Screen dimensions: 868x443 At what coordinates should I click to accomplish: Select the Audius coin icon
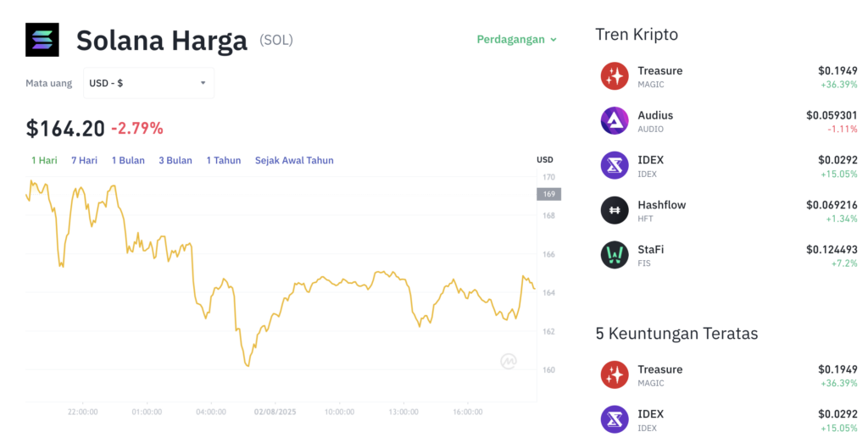tap(615, 121)
